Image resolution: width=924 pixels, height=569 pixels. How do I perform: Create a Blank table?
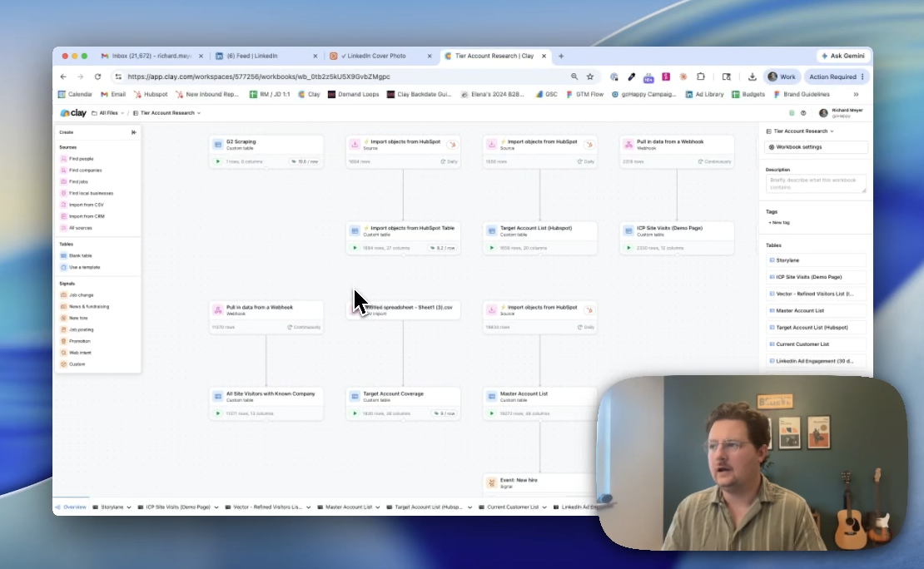(x=80, y=255)
